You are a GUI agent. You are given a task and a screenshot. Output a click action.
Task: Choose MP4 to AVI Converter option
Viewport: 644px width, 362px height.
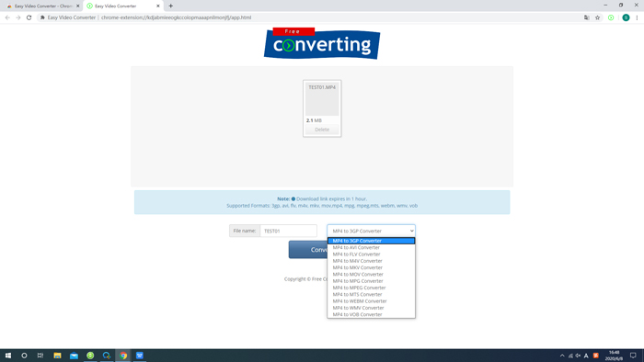[371, 248]
